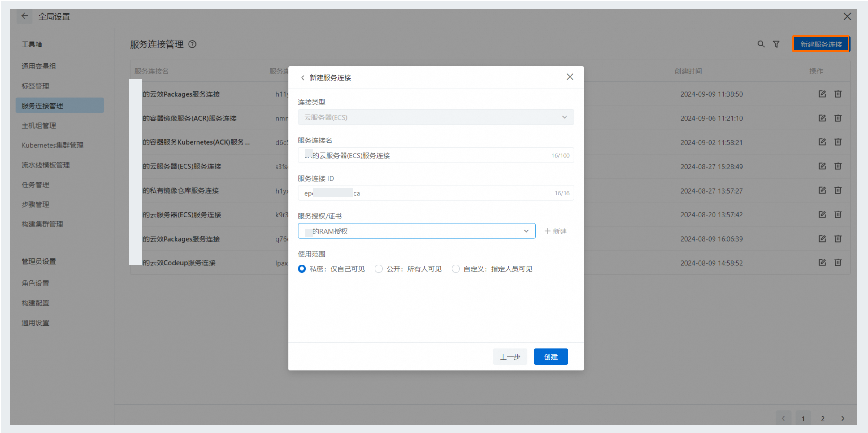Delete the connection created 2024-08-27 13:57:27

[x=838, y=190]
